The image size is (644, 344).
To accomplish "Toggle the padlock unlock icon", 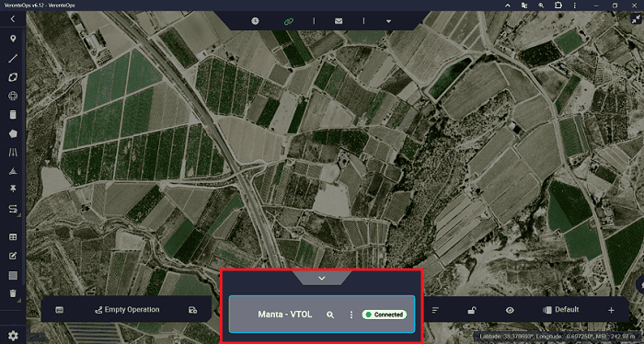I will click(x=472, y=310).
